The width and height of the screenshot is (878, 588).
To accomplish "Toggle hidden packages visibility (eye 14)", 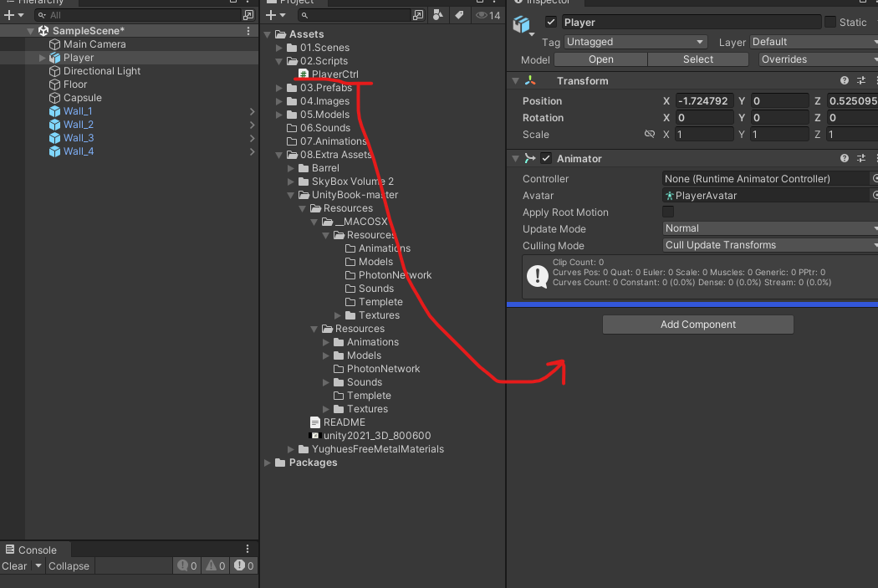I will (x=487, y=15).
